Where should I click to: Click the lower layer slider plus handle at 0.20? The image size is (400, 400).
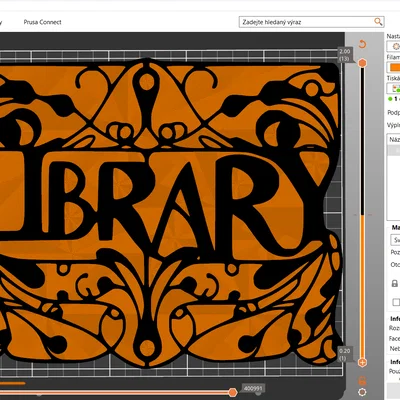point(362,362)
